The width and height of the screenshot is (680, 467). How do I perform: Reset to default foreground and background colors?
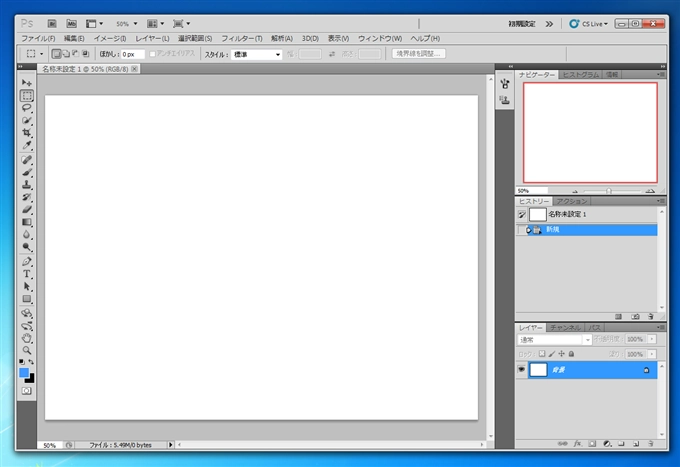tap(22, 362)
